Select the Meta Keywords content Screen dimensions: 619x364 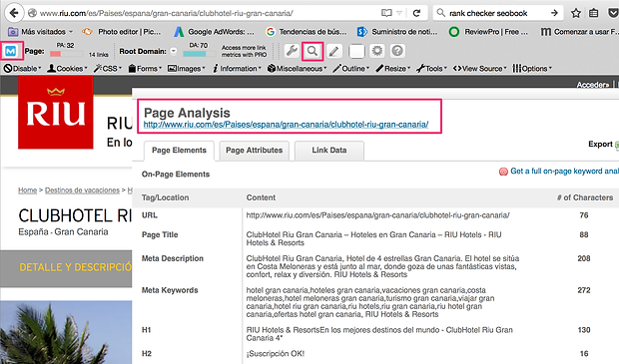coord(369,302)
